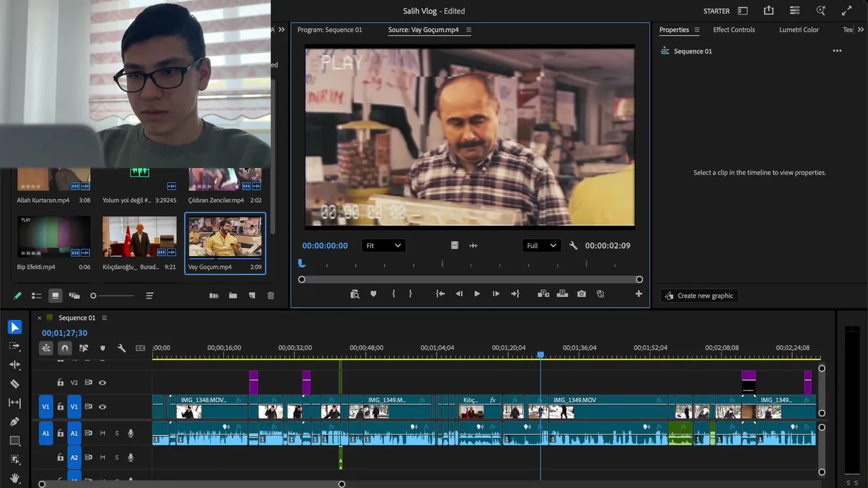Select the Hand tool
868x488 pixels.
click(15, 479)
